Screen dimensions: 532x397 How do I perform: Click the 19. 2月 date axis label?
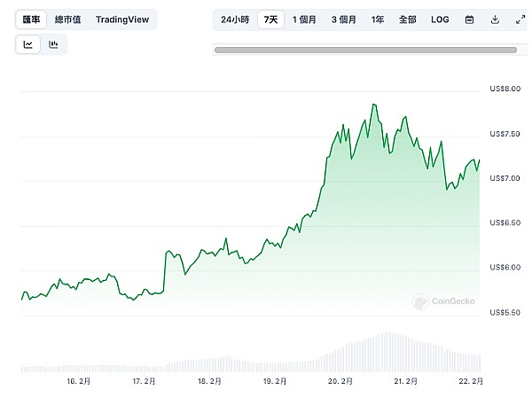pos(274,380)
